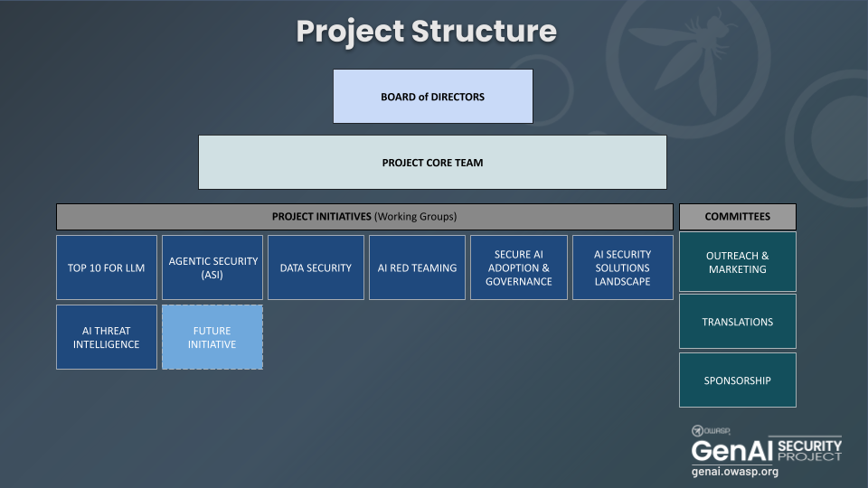
Task: Click the Project Structure title
Action: (426, 32)
